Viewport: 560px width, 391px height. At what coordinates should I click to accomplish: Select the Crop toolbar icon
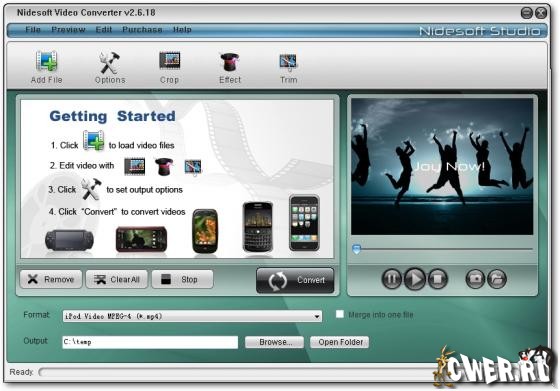170,61
